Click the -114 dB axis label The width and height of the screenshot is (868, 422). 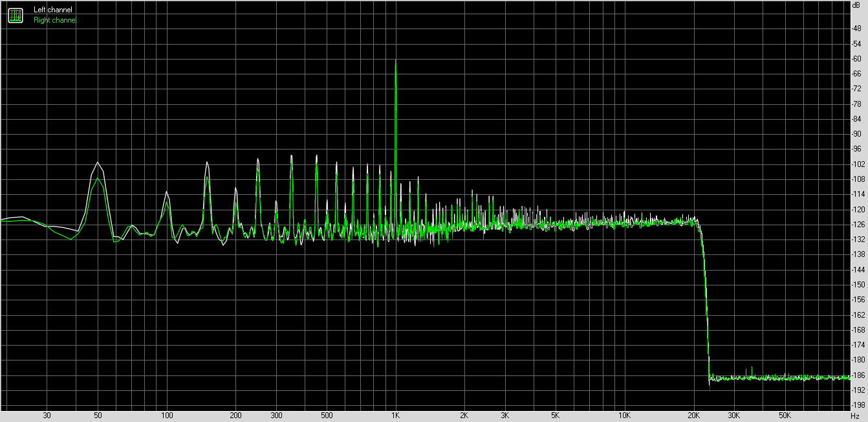click(859, 194)
